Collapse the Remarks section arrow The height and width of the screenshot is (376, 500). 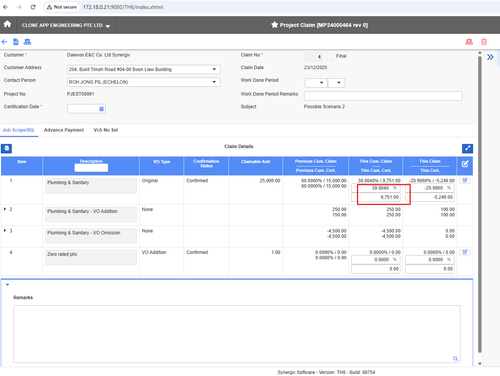(7, 285)
